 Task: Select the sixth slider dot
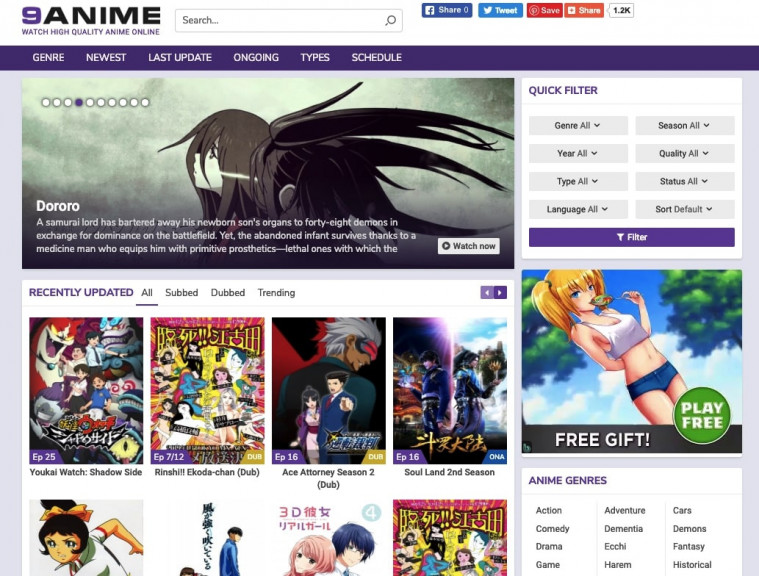[101, 102]
